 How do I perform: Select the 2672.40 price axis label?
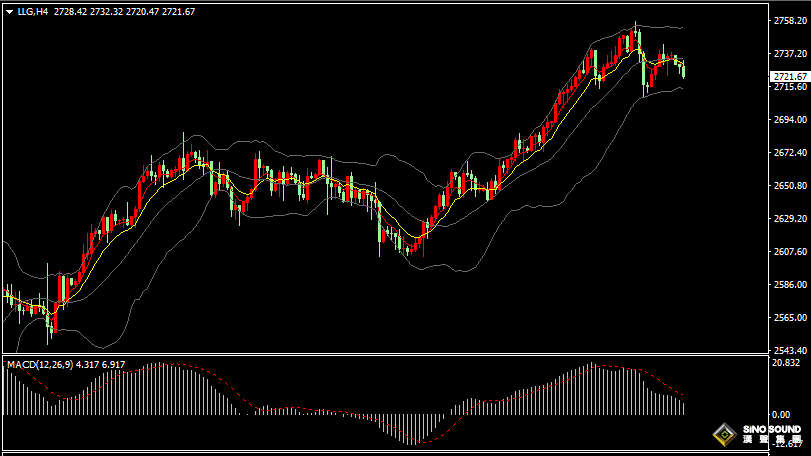pos(790,153)
